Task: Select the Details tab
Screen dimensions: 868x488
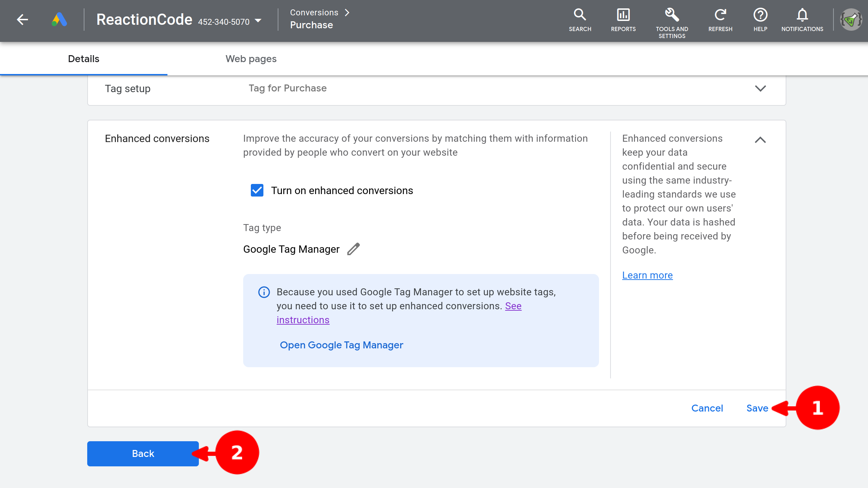Action: (x=83, y=59)
